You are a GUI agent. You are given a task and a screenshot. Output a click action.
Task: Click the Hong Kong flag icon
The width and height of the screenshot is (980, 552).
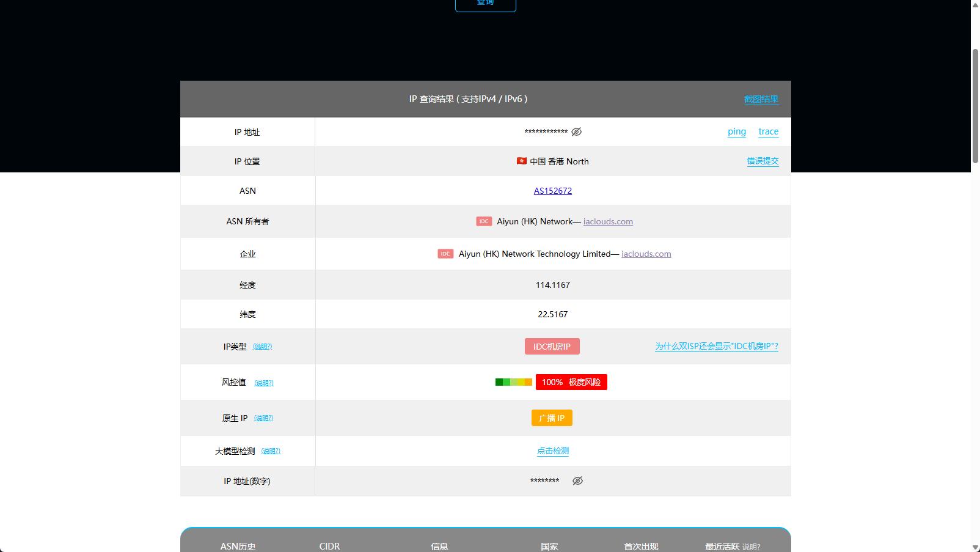point(522,161)
